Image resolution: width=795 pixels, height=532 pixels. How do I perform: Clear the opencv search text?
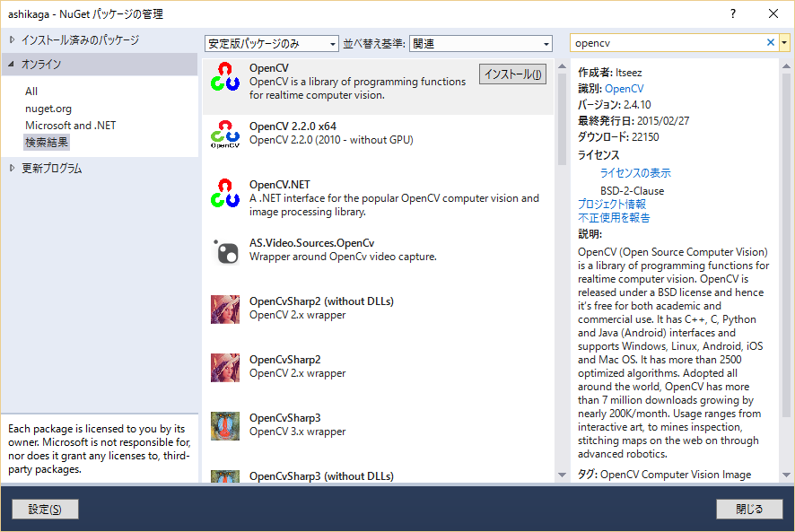tap(770, 42)
